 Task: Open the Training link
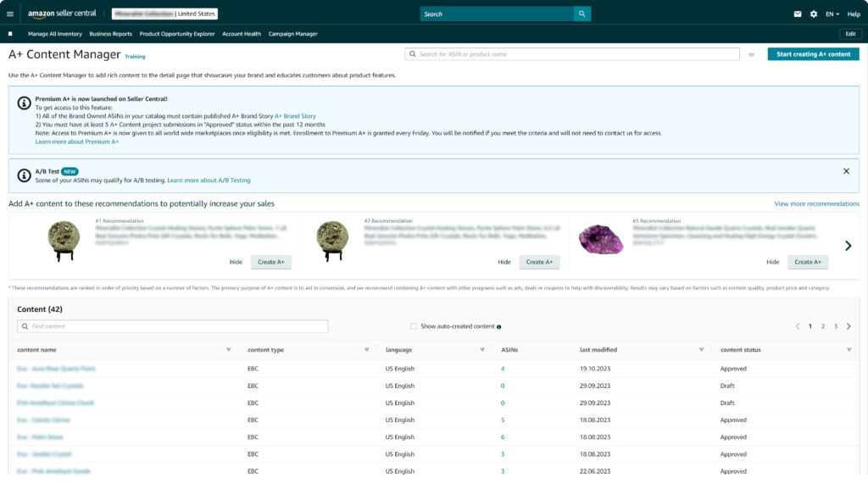pyautogui.click(x=135, y=57)
